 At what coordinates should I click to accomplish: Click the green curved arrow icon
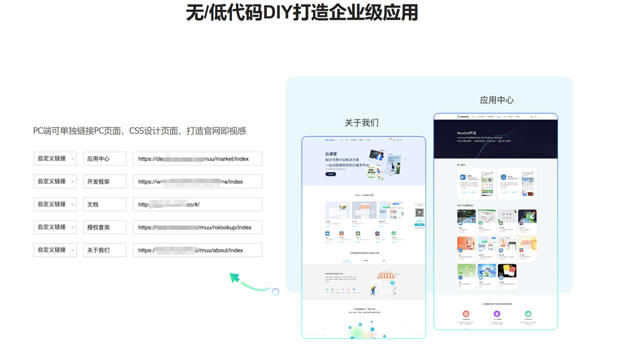coord(248,283)
